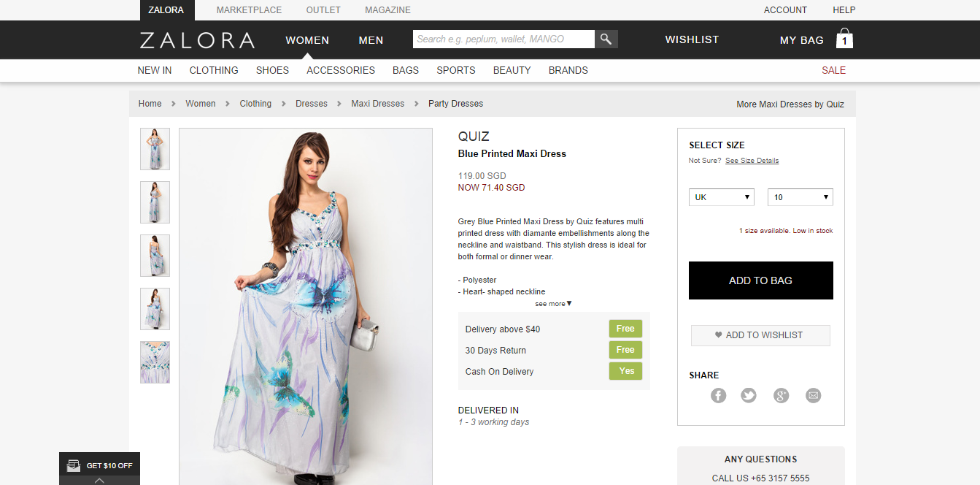Go to Home breadcrumb
Screen dimensions: 980x485
150,104
